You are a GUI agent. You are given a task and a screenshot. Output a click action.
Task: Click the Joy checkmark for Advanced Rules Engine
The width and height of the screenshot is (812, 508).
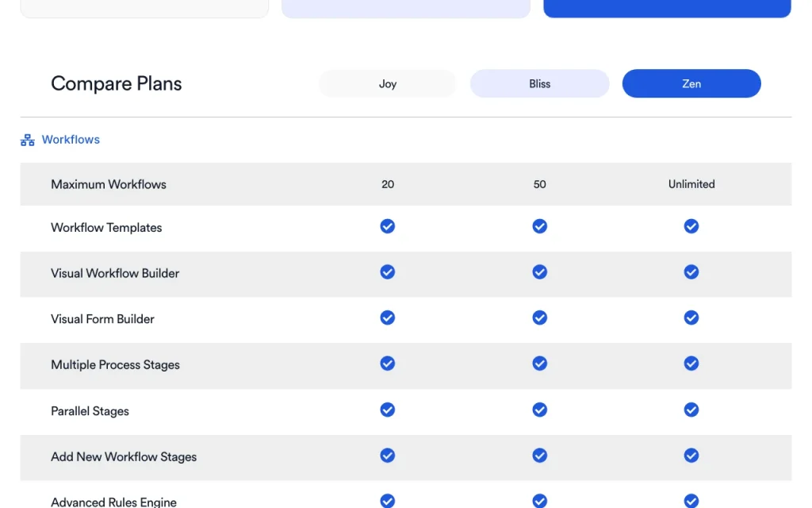[387, 501]
